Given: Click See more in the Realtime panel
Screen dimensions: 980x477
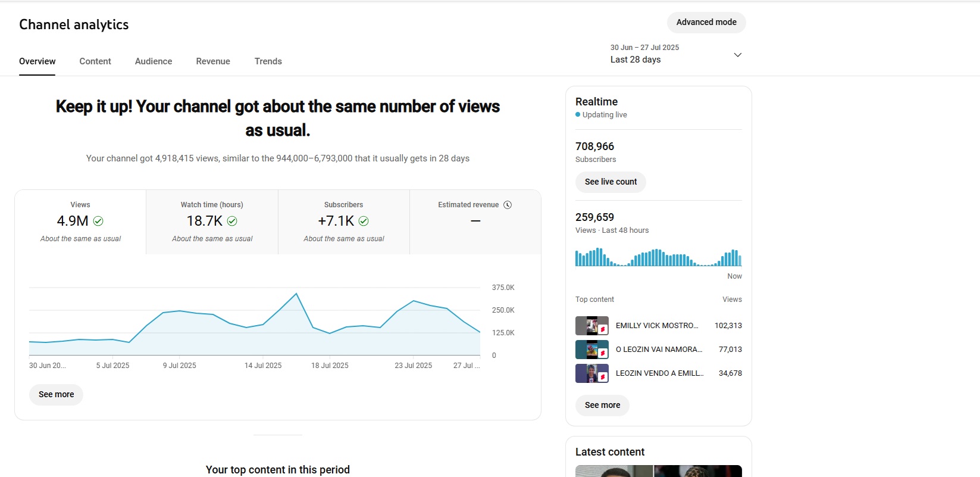Looking at the screenshot, I should click(x=602, y=405).
